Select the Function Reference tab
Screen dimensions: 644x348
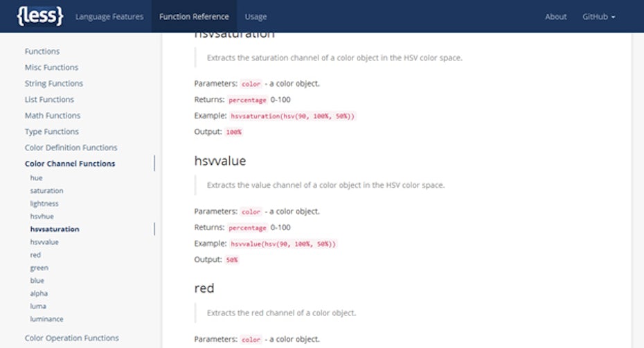pyautogui.click(x=194, y=17)
